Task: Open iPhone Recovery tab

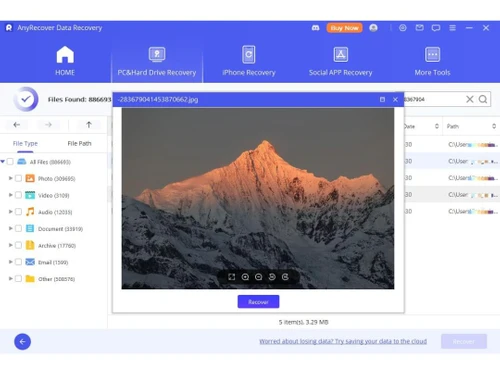Action: click(x=249, y=61)
